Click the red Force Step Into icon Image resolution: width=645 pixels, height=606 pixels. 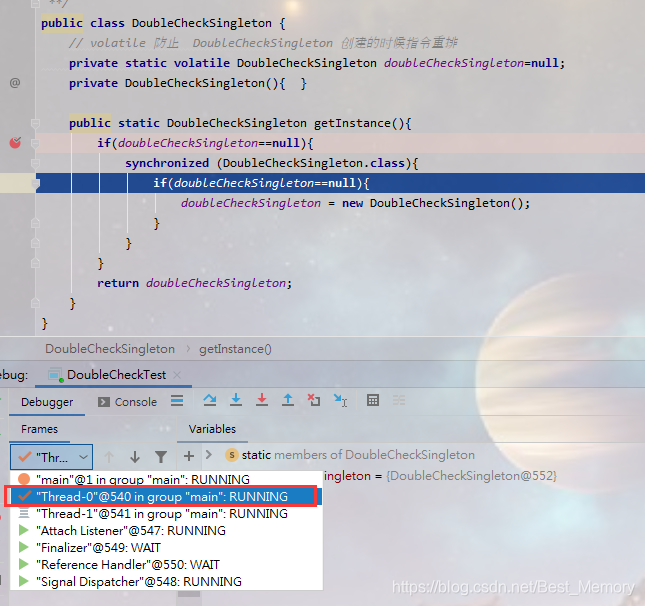[x=262, y=400]
